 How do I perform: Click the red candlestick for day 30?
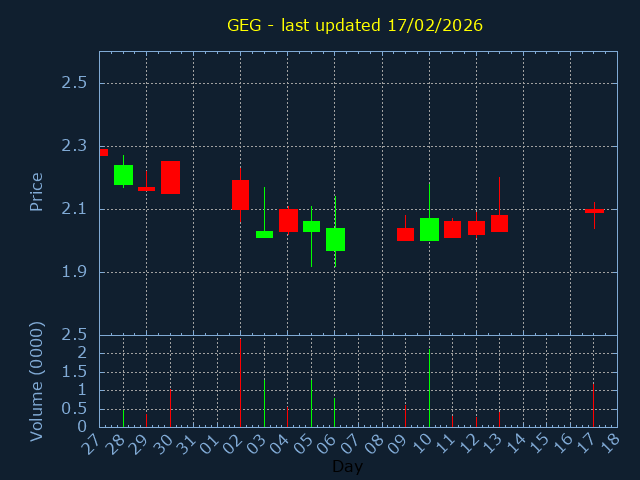pyautogui.click(x=170, y=177)
